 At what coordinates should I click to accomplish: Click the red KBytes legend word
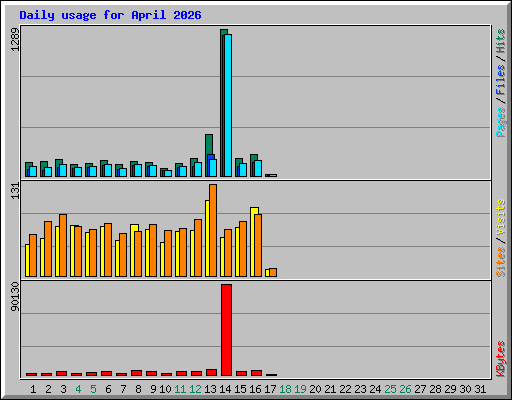[501, 359]
